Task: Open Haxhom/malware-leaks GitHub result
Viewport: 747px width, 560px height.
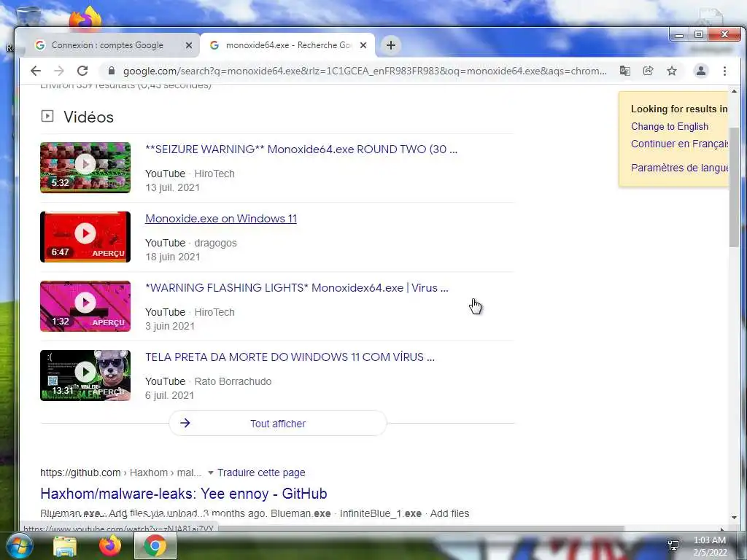Action: pos(183,494)
